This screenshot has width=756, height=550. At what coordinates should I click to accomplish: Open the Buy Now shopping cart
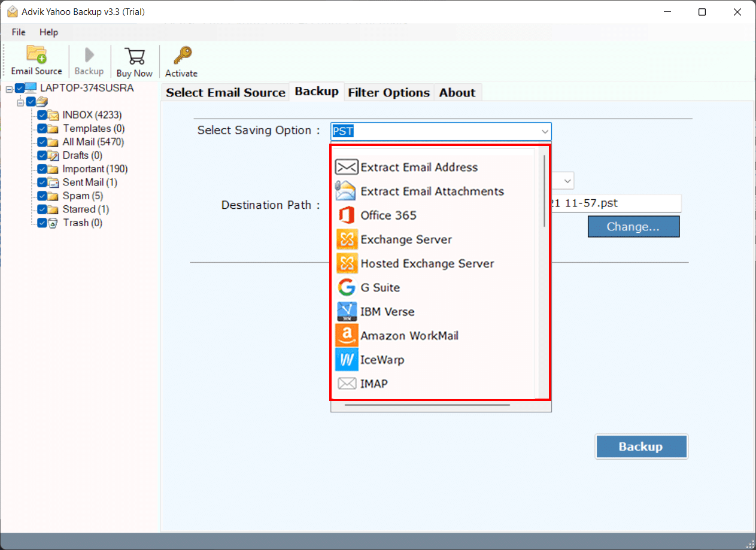(134, 56)
